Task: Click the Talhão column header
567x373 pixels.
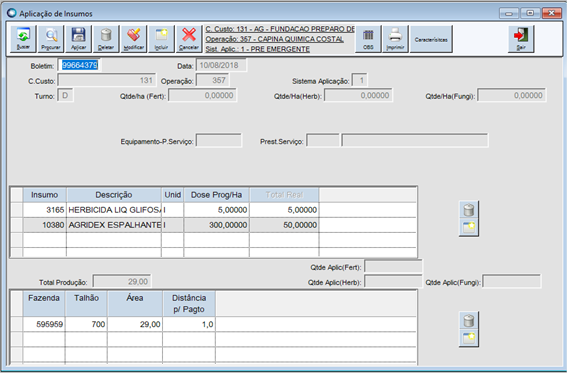Action: point(86,303)
